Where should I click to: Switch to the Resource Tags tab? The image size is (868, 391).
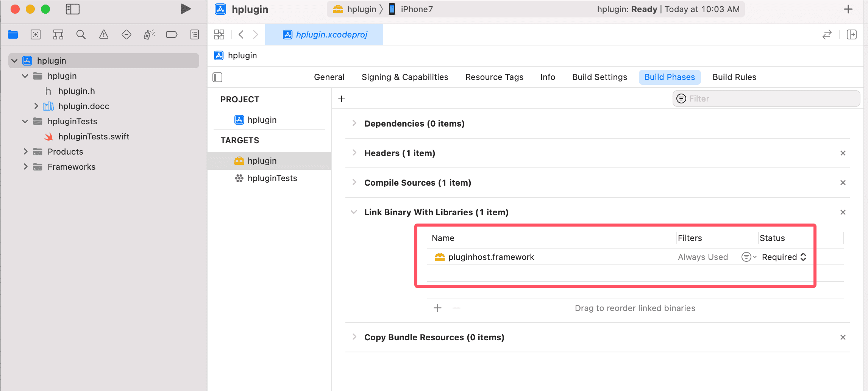click(x=494, y=77)
